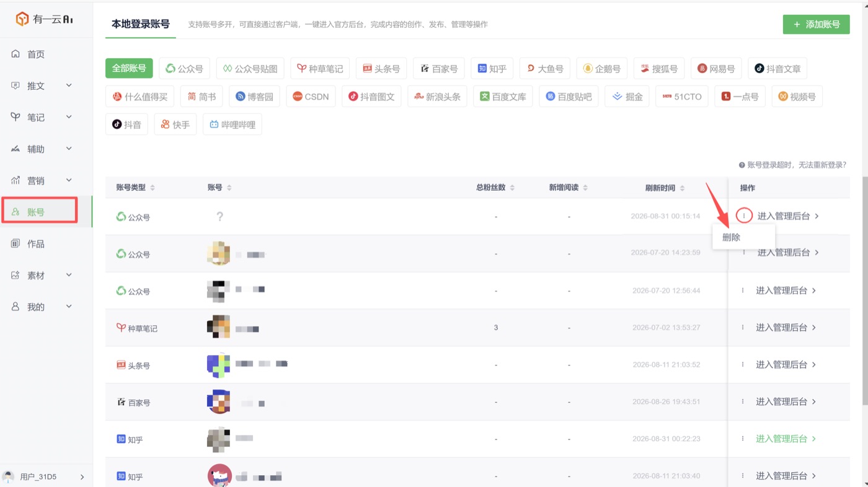Filter accounts by 视频号
The width and height of the screenshot is (868, 487).
(797, 97)
